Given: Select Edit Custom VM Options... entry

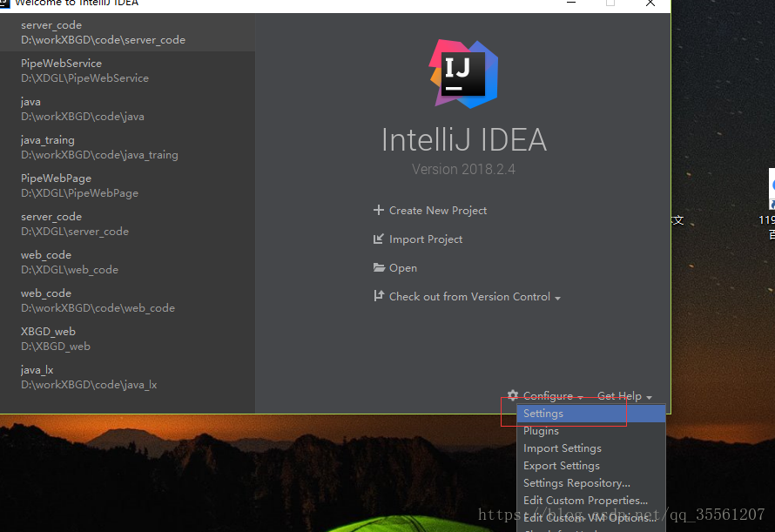Looking at the screenshot, I should [591, 518].
